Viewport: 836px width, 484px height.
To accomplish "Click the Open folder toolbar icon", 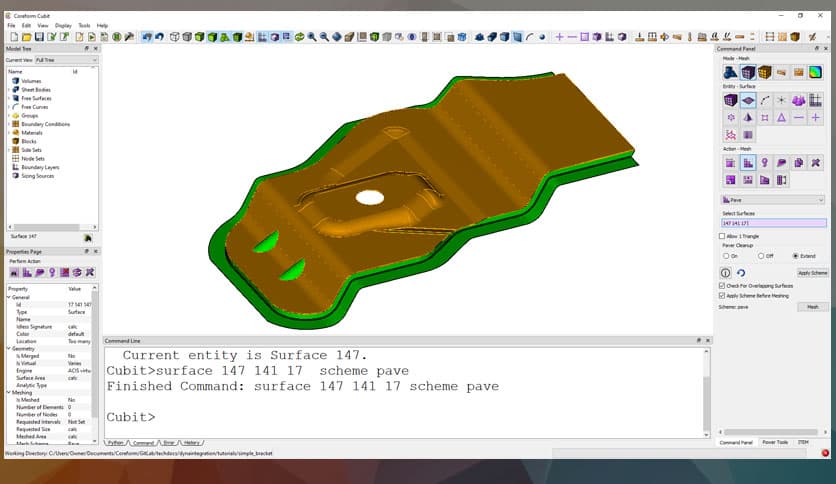I will click(27, 37).
